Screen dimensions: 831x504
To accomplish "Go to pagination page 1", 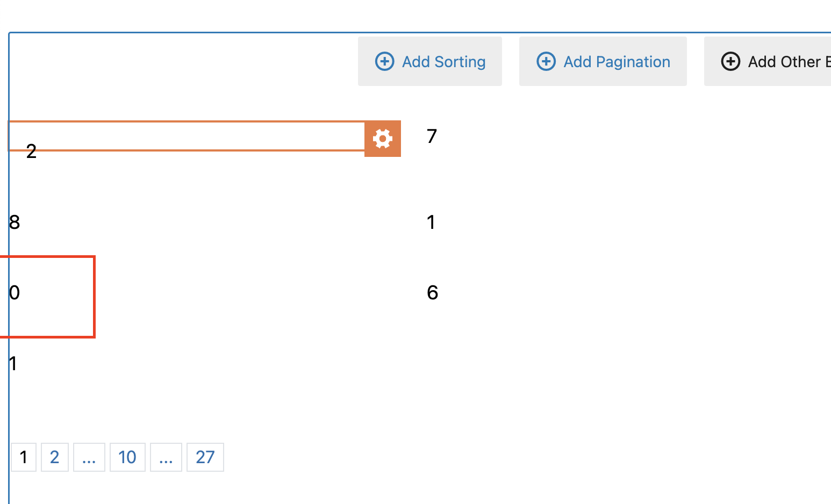I will [24, 457].
